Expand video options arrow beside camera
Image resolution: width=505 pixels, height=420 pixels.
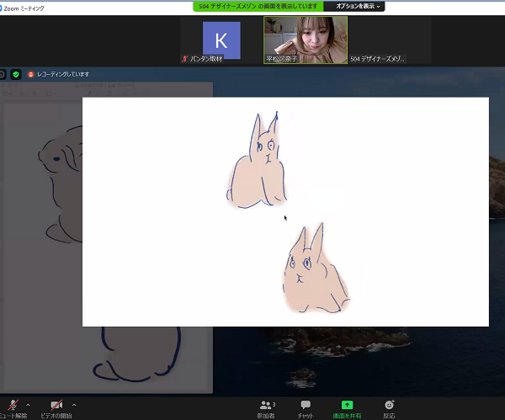(74, 405)
